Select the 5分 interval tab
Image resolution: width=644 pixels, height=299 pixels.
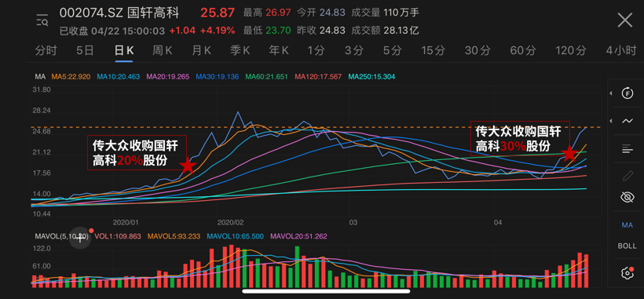pyautogui.click(x=393, y=50)
